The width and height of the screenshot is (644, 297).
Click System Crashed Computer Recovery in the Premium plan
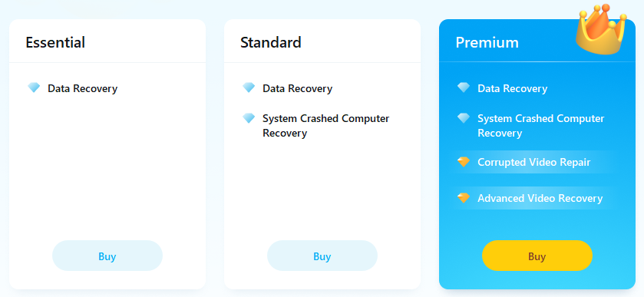point(540,126)
